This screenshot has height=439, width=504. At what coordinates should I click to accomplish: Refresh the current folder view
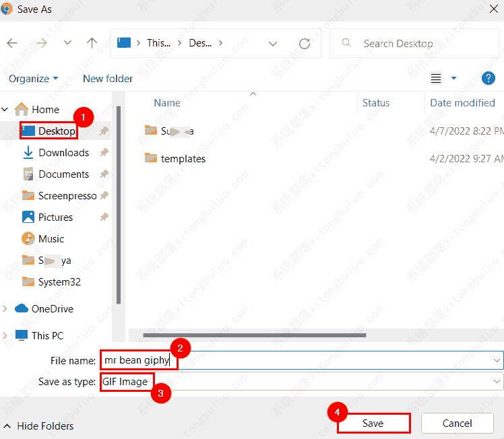(x=305, y=44)
